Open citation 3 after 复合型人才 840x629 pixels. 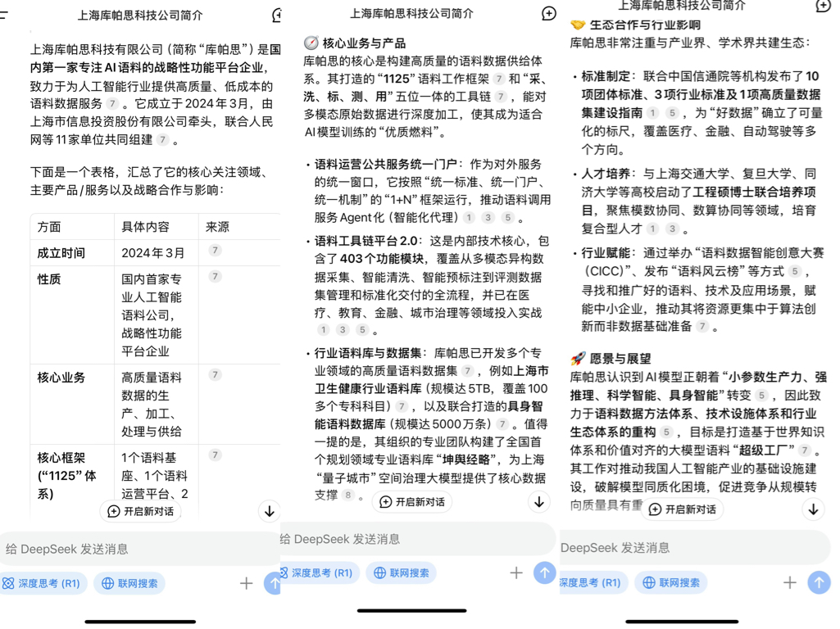[672, 229]
